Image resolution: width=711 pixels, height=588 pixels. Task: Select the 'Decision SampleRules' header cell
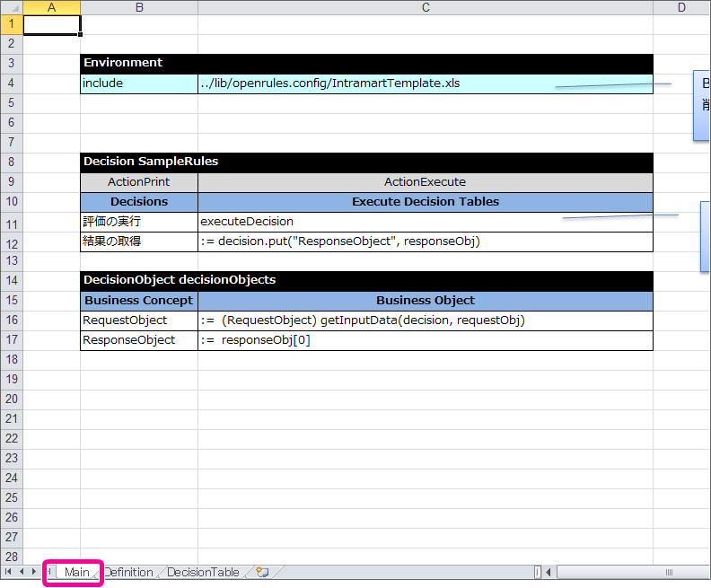click(366, 162)
